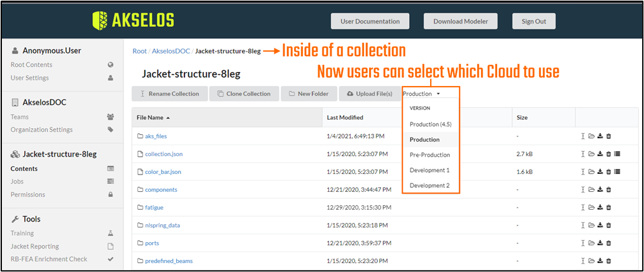Open User Settings in the sidebar
Image resolution: width=644 pixels, height=272 pixels.
(29, 78)
